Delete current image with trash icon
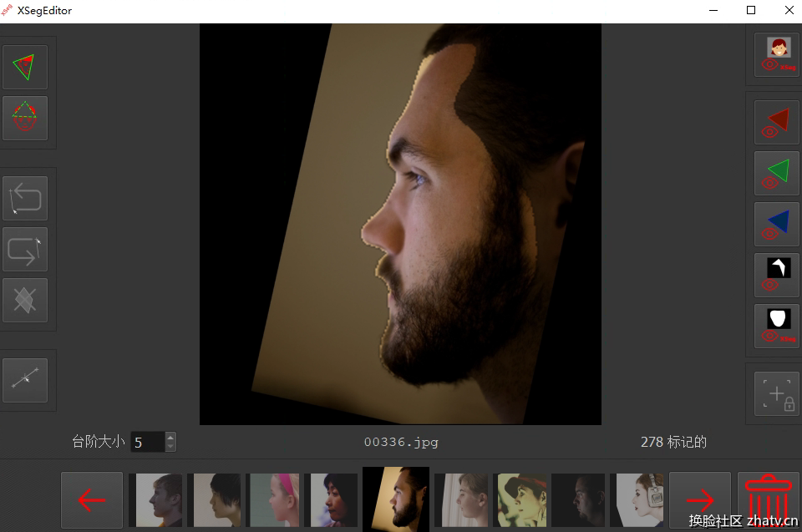802x532 pixels. pos(767,500)
